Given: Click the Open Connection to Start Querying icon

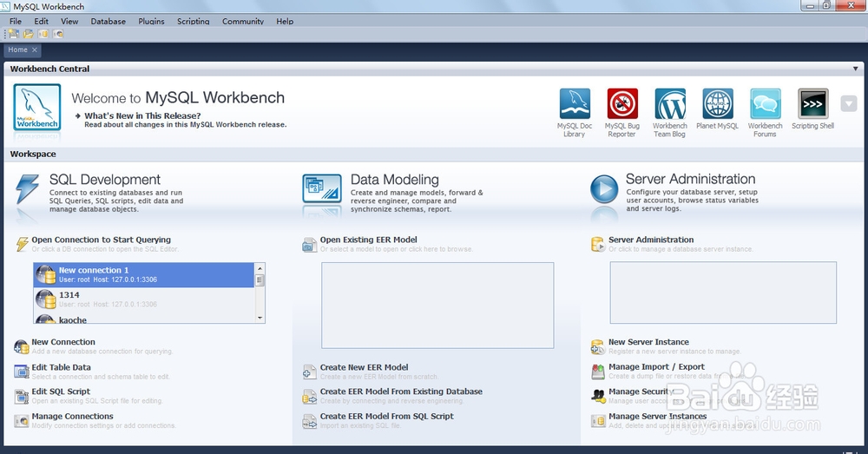Looking at the screenshot, I should [22, 244].
